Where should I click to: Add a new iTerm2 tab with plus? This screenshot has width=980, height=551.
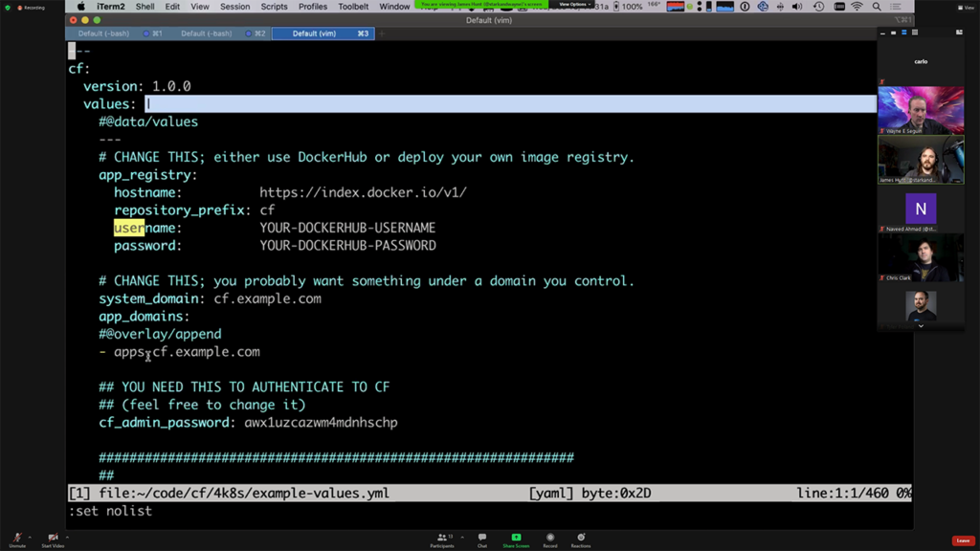pos(382,33)
